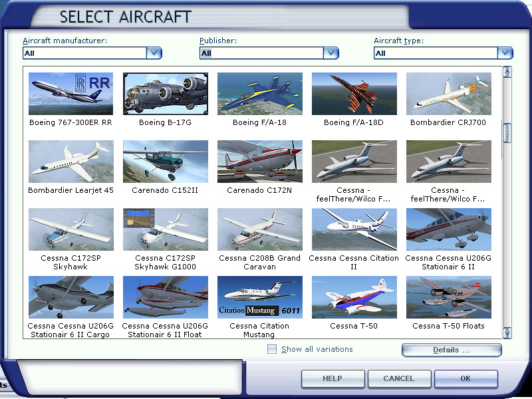Click the aircraft list scrollbar thumb

[507, 133]
